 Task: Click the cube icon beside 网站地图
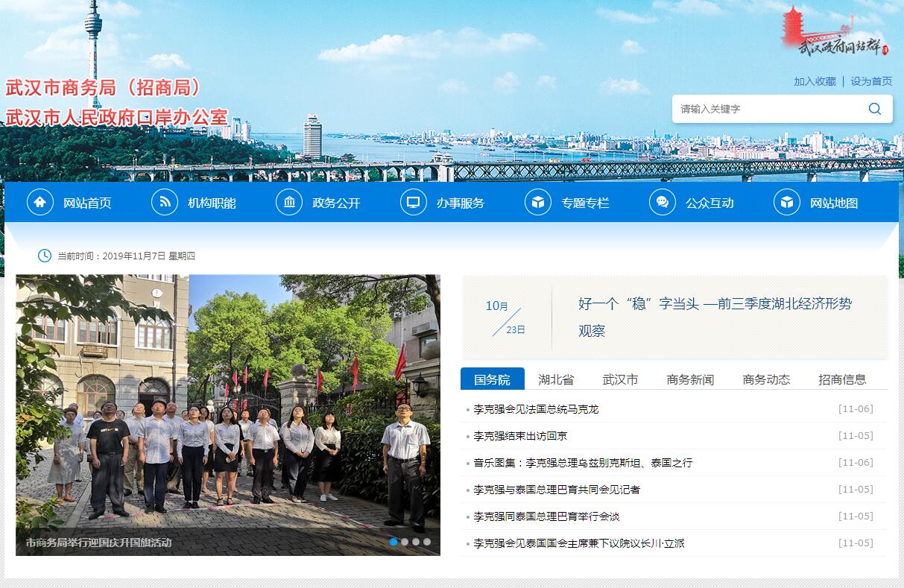tap(787, 202)
